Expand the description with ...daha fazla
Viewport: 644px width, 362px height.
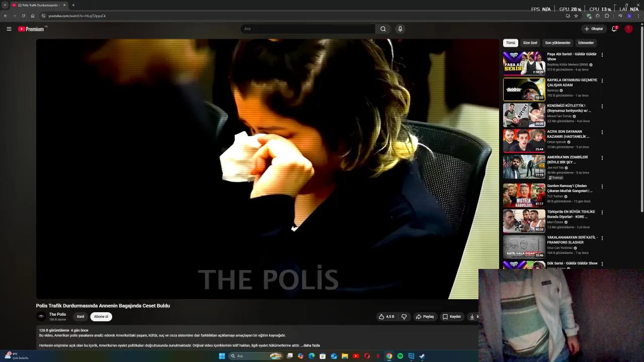pos(310,345)
